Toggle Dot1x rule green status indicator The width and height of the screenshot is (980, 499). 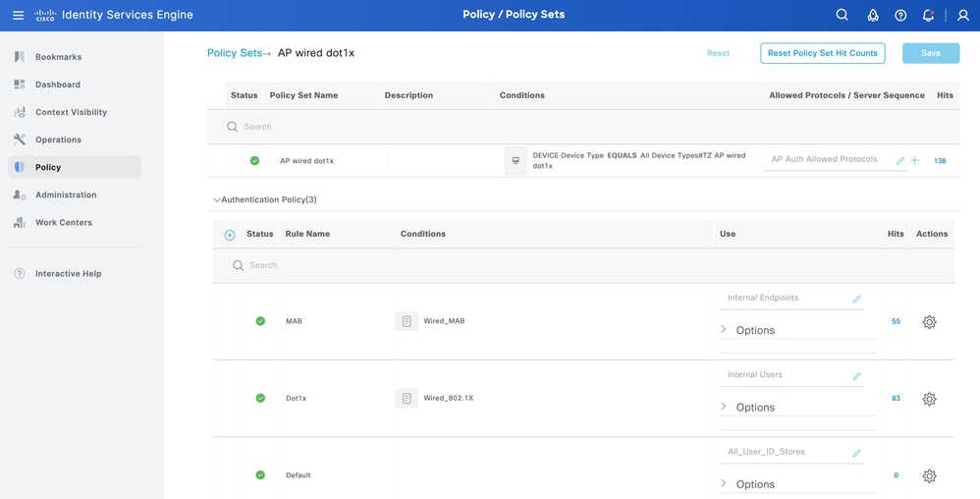pyautogui.click(x=260, y=398)
